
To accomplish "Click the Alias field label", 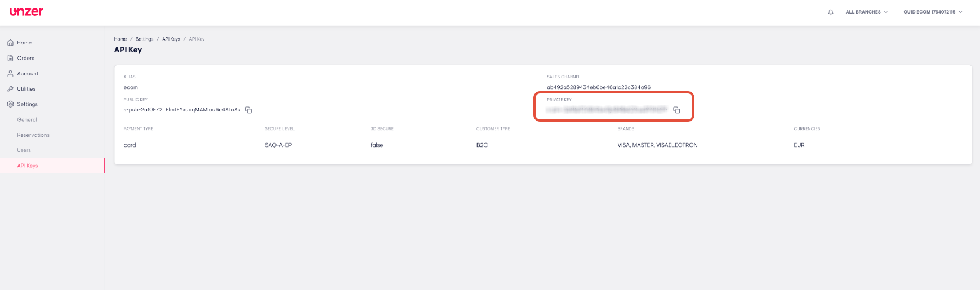I will coord(130,77).
